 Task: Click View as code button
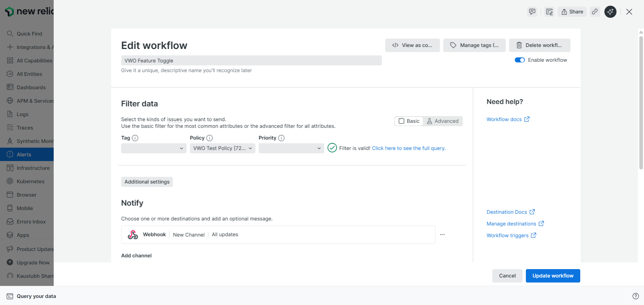[412, 45]
